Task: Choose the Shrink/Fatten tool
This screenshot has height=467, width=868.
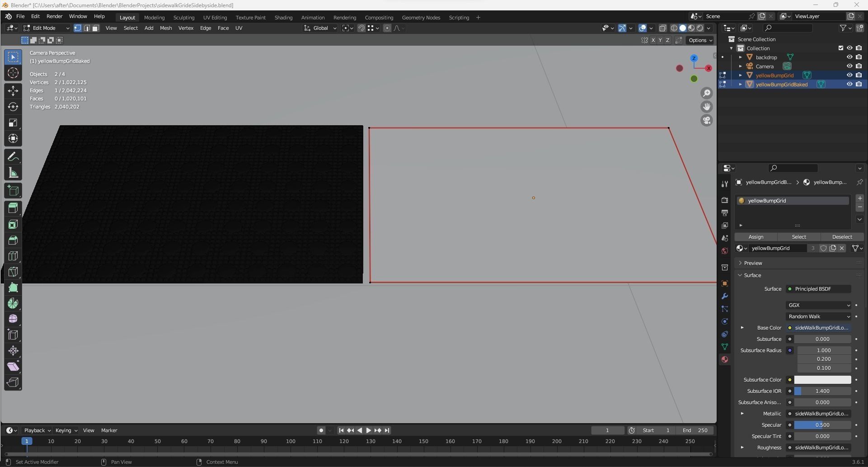Action: (x=13, y=351)
